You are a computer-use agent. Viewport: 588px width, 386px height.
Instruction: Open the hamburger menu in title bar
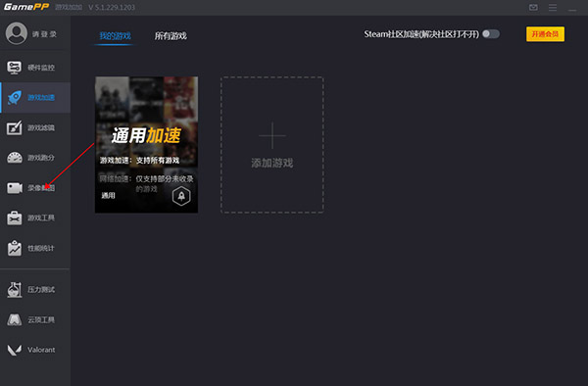[x=553, y=8]
